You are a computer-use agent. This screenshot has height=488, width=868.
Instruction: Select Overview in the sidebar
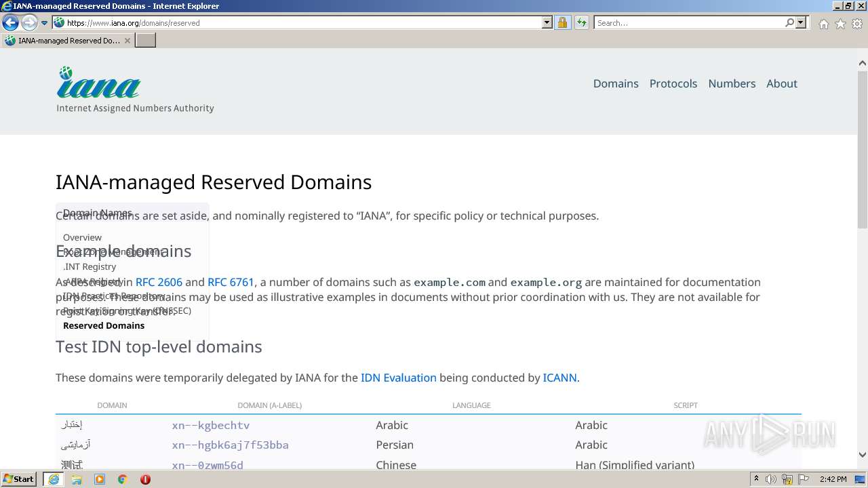point(82,237)
